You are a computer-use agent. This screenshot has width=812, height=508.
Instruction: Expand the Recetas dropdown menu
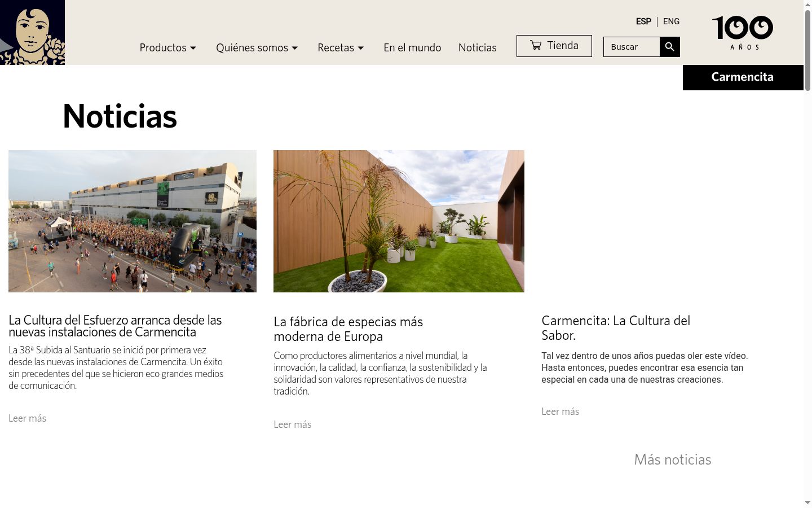pos(341,48)
